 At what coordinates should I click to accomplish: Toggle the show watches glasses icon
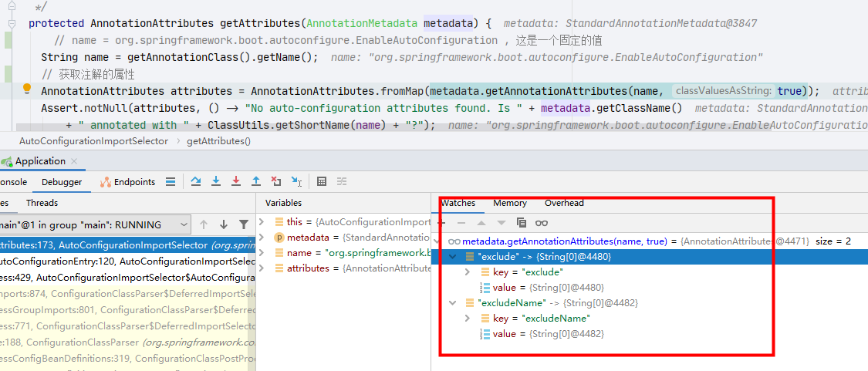542,223
